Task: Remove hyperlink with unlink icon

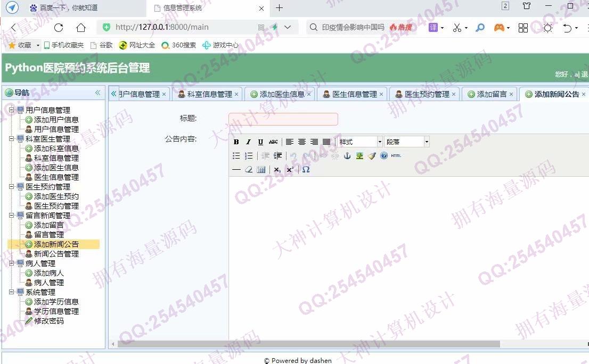Action: (334, 156)
